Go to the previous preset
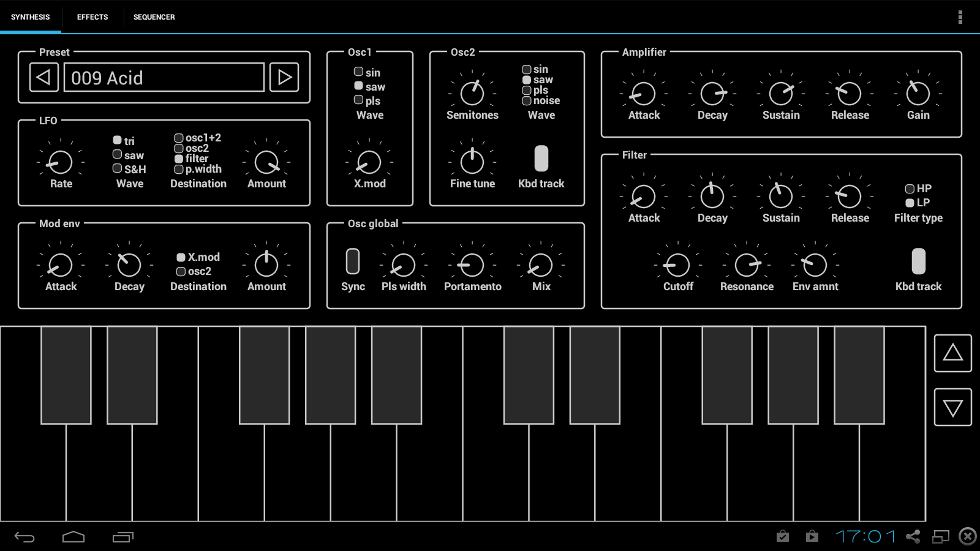 (x=44, y=77)
